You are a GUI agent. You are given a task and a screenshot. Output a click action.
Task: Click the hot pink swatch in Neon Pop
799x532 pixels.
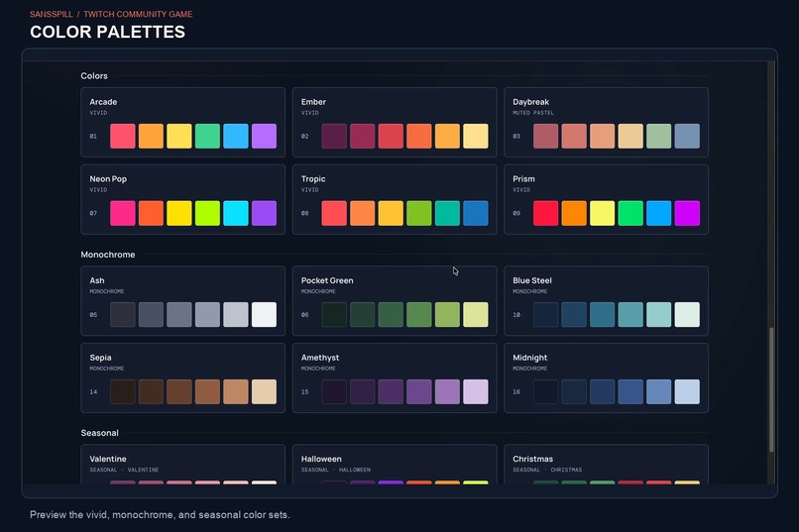[x=123, y=213]
